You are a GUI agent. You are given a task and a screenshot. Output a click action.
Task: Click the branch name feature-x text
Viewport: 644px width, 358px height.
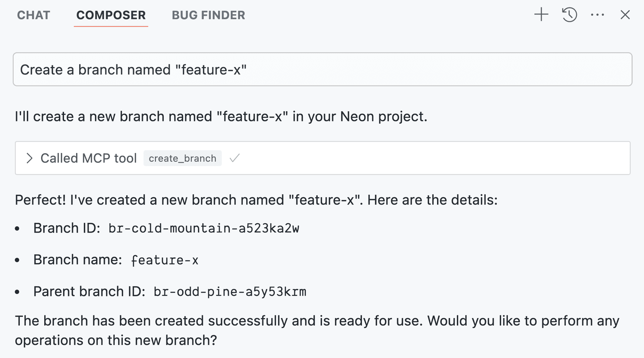point(164,260)
